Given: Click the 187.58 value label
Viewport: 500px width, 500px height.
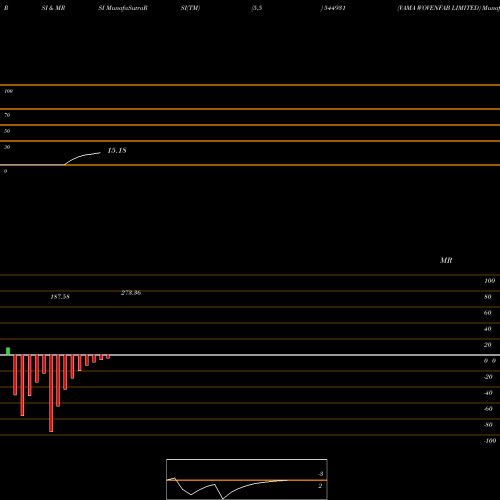Looking at the screenshot, I should tap(60, 297).
